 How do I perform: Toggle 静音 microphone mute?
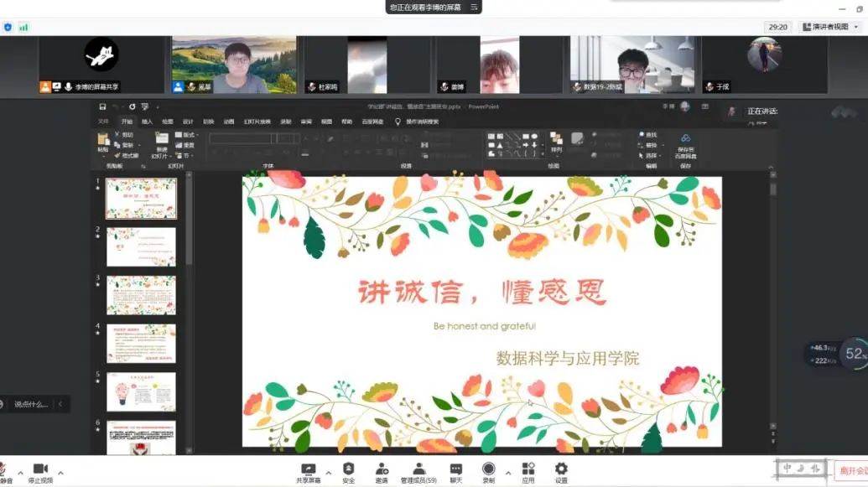(4, 471)
